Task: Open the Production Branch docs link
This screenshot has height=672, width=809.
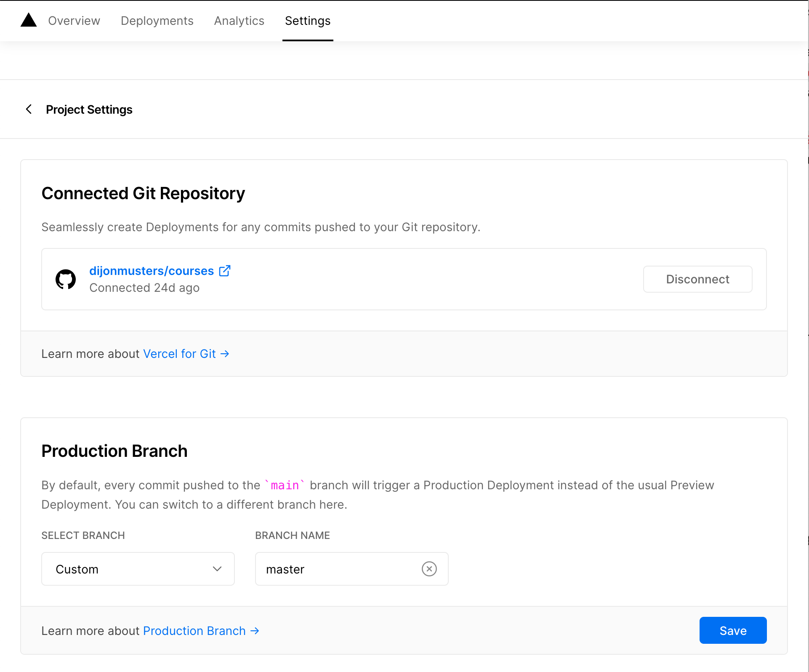Action: point(201,631)
